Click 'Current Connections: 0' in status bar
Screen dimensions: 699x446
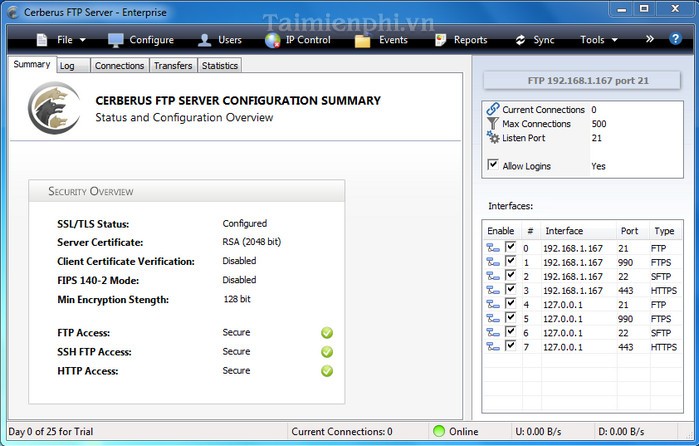tap(342, 431)
